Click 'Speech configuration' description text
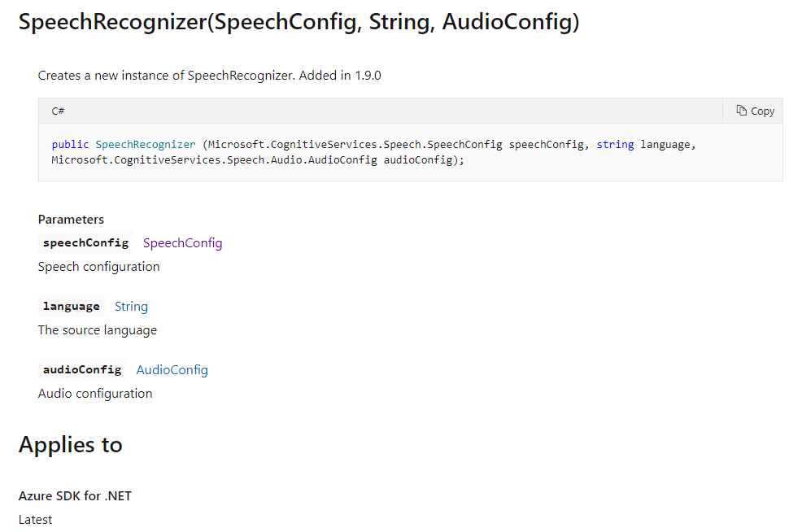Screen dimensions: 802x532 coord(98,267)
